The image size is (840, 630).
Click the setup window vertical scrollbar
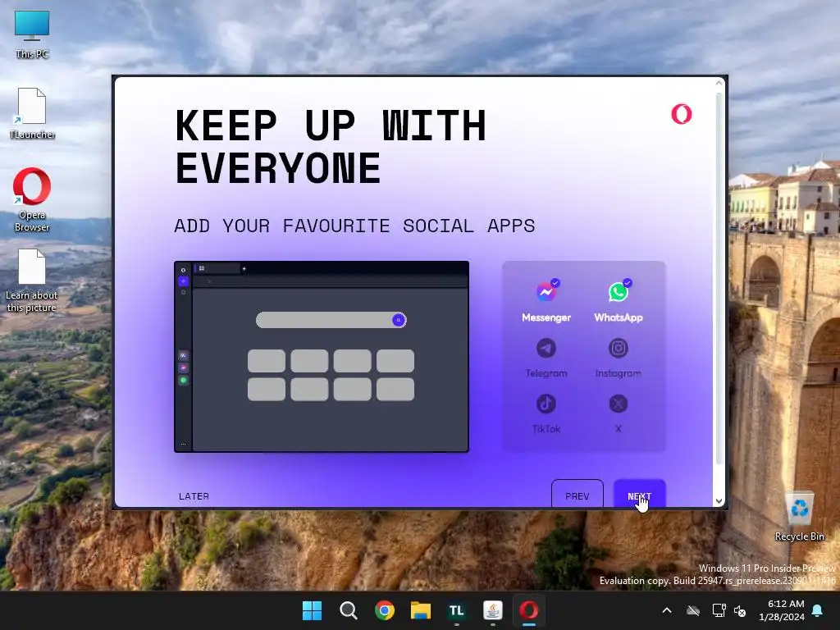tap(719, 279)
